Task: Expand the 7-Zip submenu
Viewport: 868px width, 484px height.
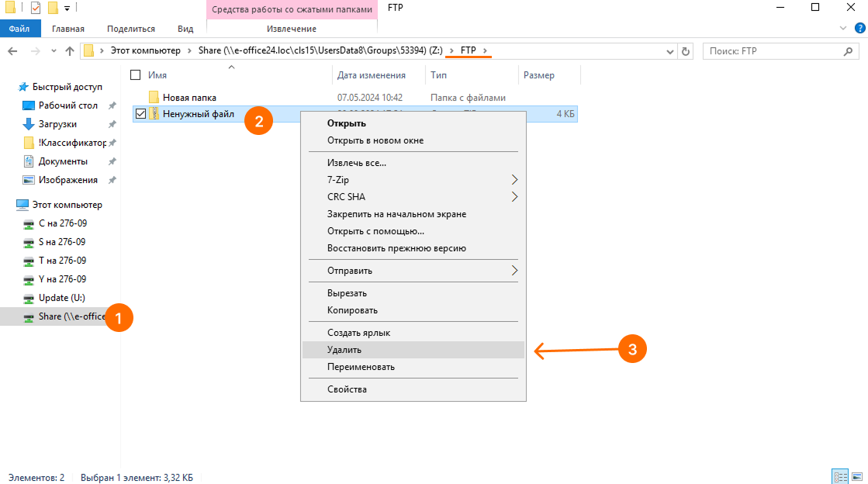Action: tap(514, 179)
